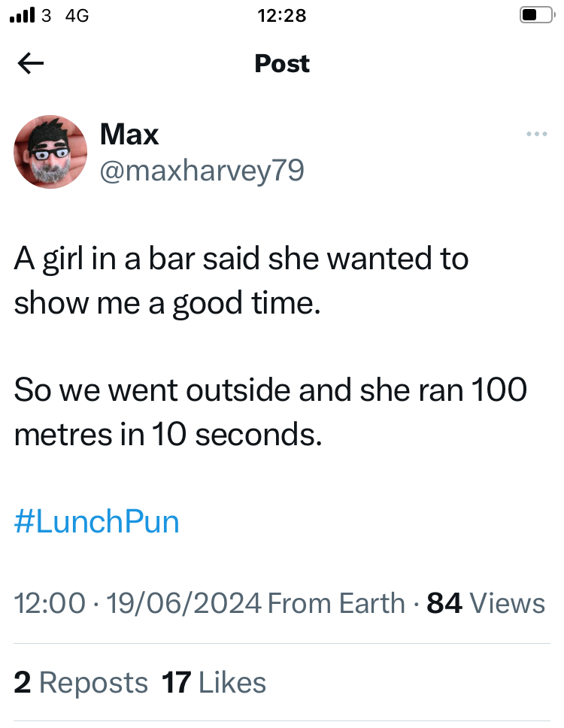View the 17 Likes list
564x728 pixels.
(214, 682)
